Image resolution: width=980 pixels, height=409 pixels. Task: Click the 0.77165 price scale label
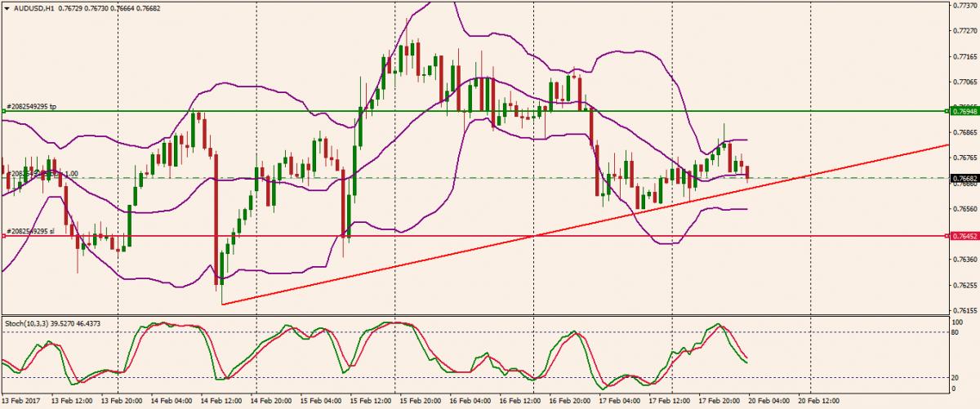pos(964,56)
